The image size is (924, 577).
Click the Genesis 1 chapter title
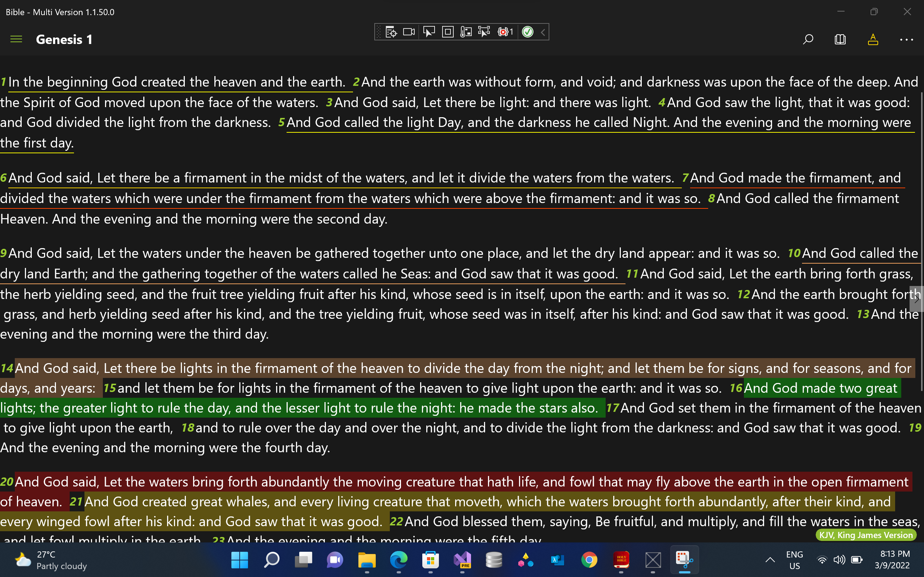[x=64, y=39]
